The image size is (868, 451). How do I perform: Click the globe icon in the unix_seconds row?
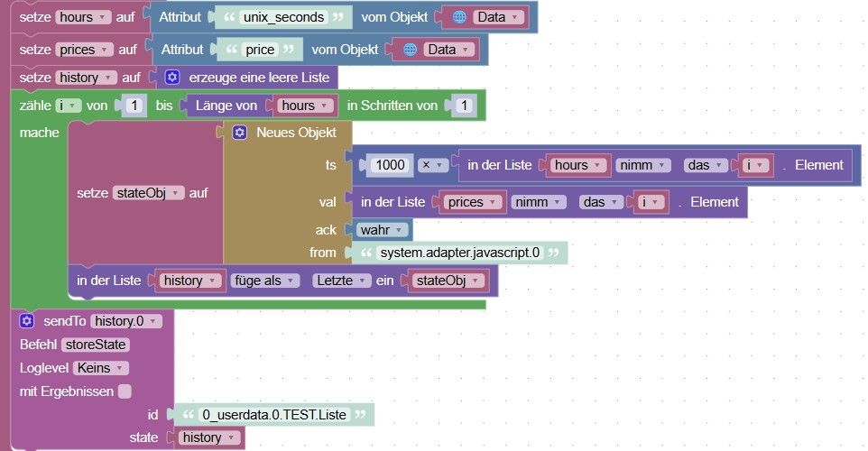click(x=459, y=17)
